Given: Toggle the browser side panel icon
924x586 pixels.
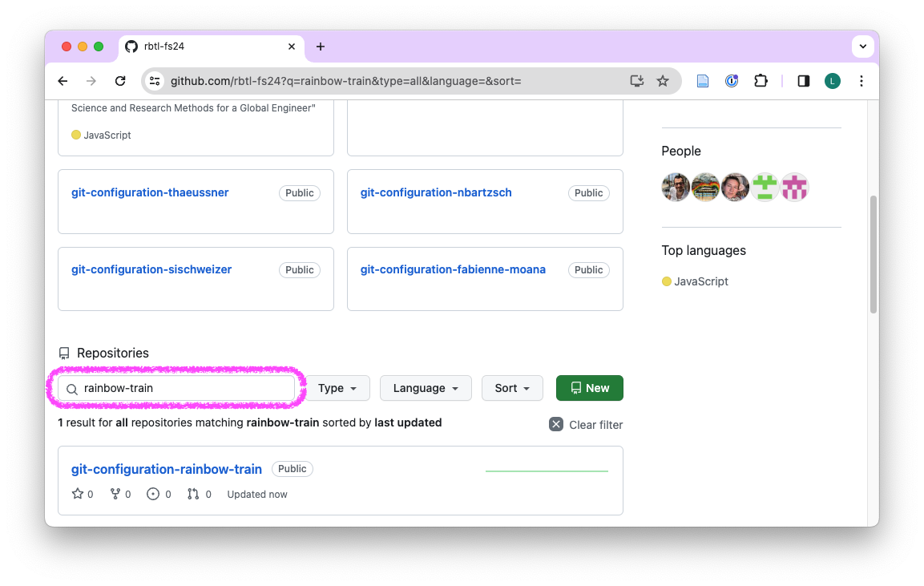Looking at the screenshot, I should click(x=803, y=81).
